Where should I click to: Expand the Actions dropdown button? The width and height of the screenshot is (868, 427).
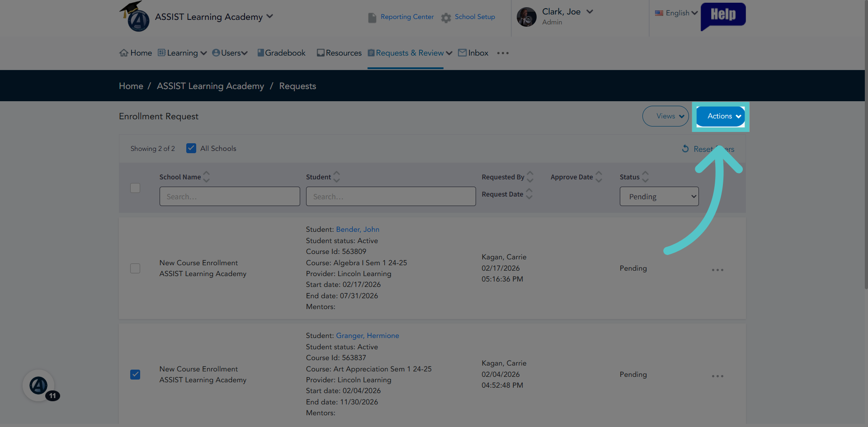pos(721,116)
